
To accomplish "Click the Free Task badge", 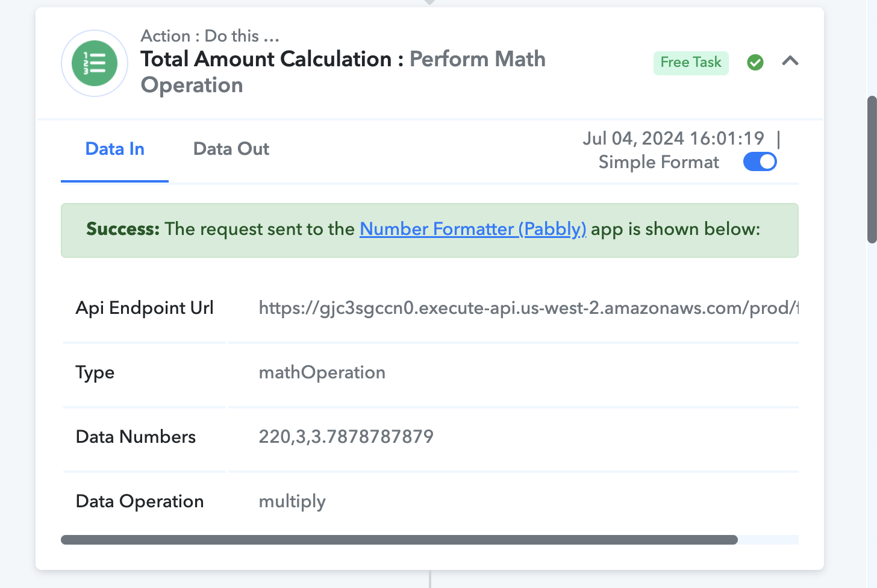I will click(690, 63).
